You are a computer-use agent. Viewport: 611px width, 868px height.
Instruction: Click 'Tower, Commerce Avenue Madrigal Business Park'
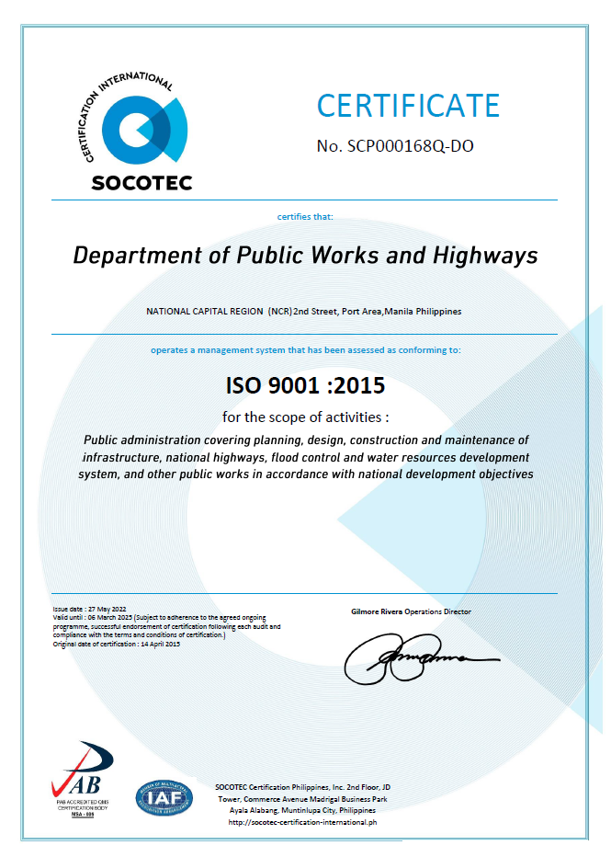point(302,799)
